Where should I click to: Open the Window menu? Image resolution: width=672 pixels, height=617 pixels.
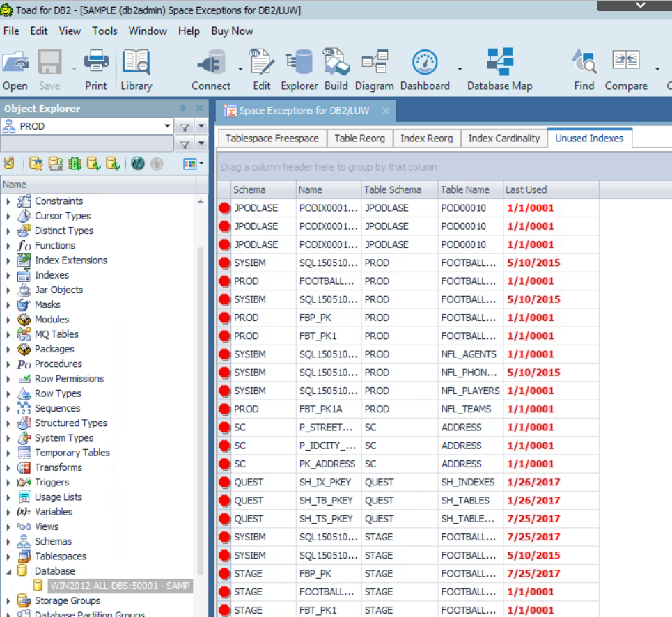(x=148, y=31)
